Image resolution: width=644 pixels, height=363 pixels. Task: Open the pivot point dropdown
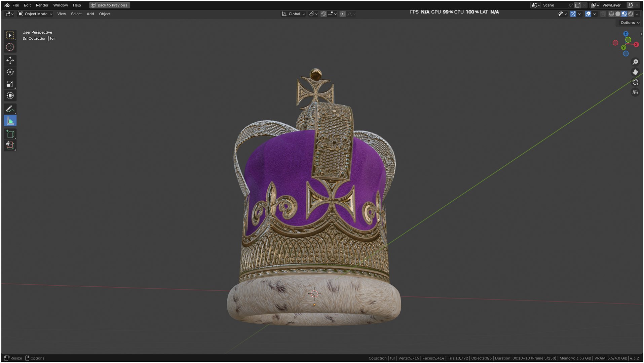(313, 14)
